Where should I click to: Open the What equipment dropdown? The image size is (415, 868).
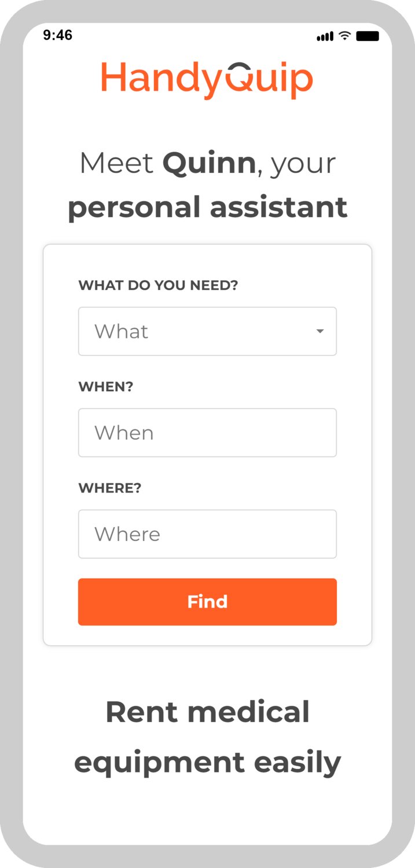(x=207, y=331)
